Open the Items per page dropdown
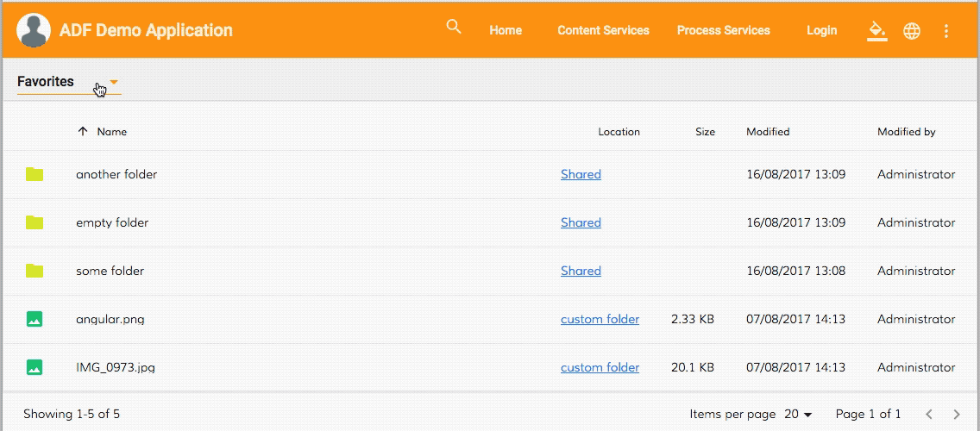Image resolution: width=980 pixels, height=431 pixels. point(798,415)
